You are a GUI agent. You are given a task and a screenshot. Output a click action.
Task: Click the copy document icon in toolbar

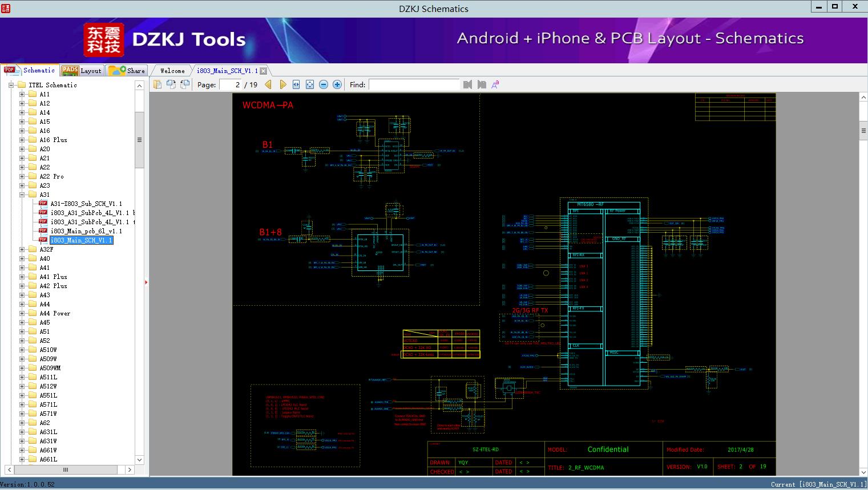pos(158,84)
